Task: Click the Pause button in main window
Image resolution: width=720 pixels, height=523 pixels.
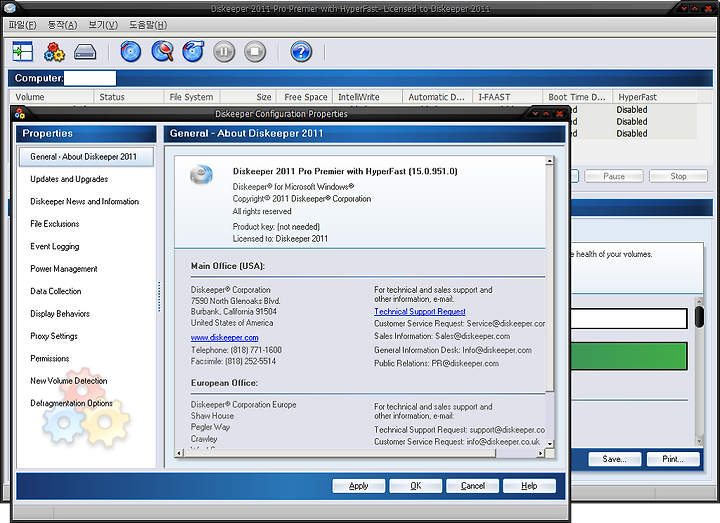Action: [614, 176]
